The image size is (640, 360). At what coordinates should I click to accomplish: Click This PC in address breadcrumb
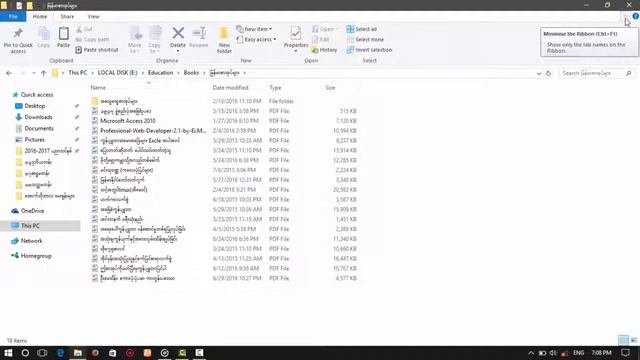coord(78,73)
